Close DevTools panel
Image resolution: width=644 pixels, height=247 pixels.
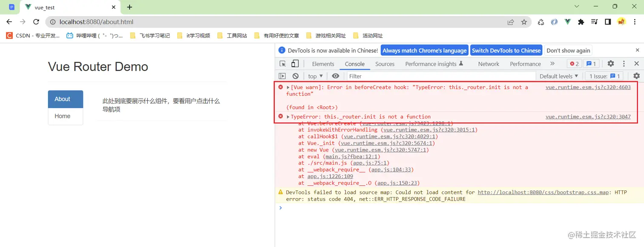pyautogui.click(x=636, y=64)
